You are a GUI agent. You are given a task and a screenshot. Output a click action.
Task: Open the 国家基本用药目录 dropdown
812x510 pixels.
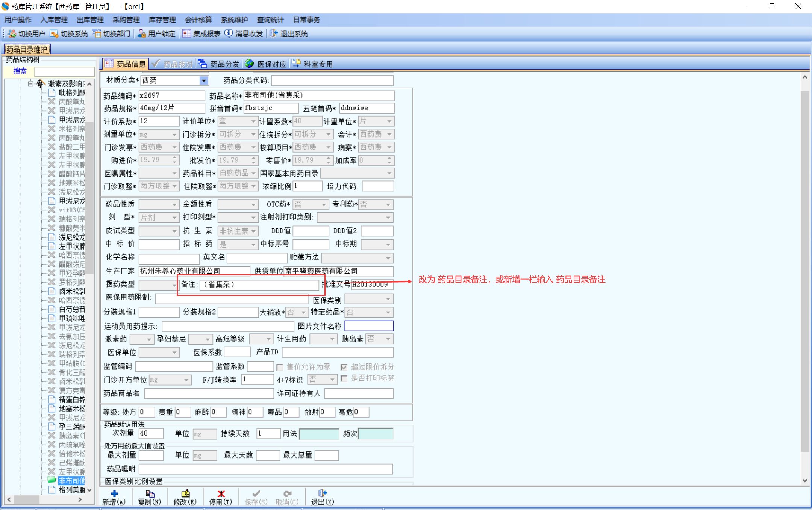point(389,173)
